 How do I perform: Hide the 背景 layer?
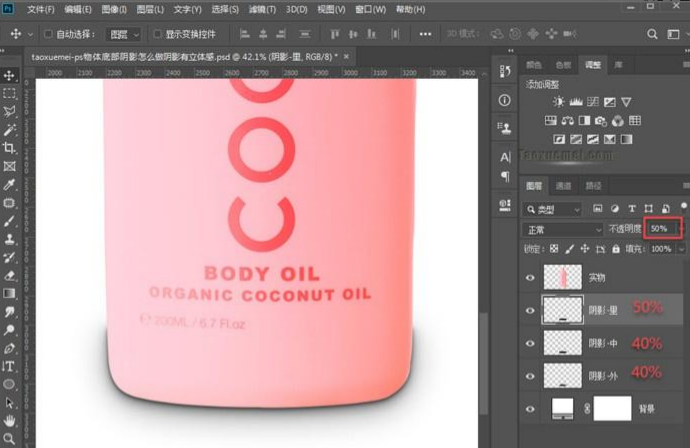(530, 409)
